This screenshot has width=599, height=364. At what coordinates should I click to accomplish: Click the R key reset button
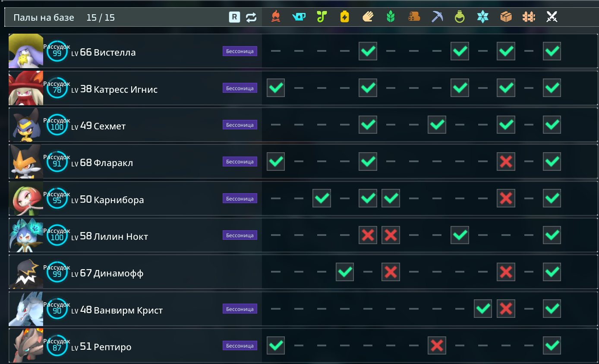click(234, 17)
